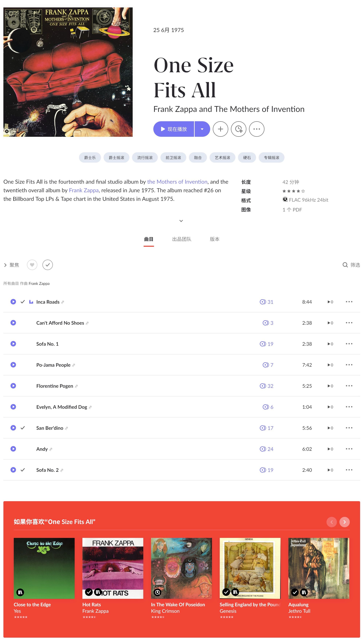Screen dimensions: 364x642
Task: Play Sofa No. 2 track
Action: pos(13,470)
